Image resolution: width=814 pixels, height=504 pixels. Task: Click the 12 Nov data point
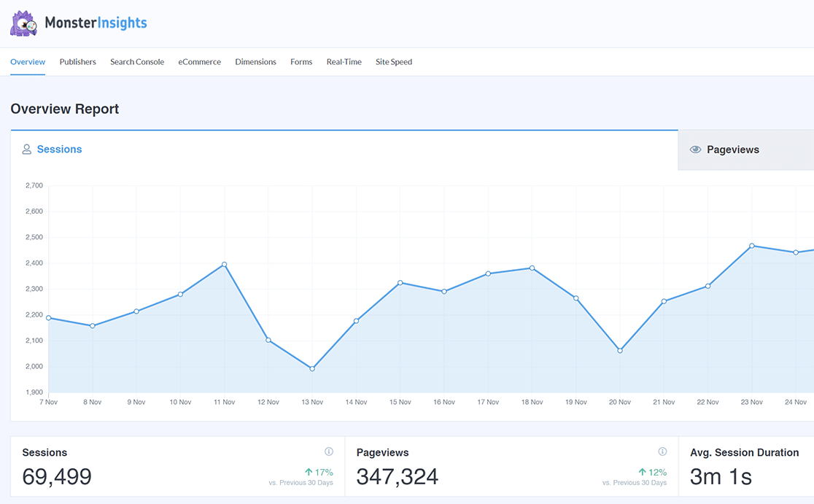click(268, 340)
